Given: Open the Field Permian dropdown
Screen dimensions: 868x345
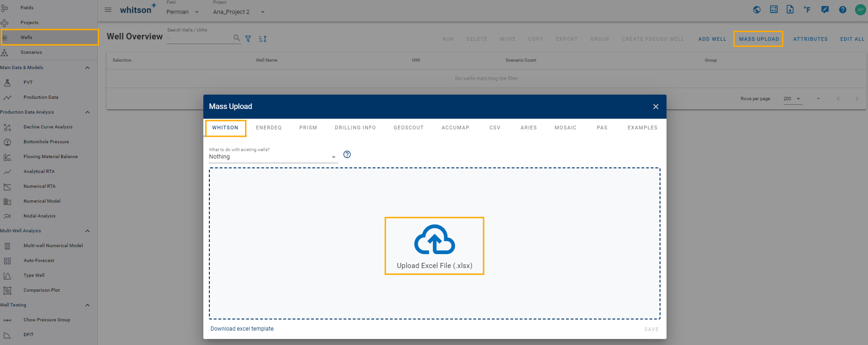Looking at the screenshot, I should pos(183,12).
